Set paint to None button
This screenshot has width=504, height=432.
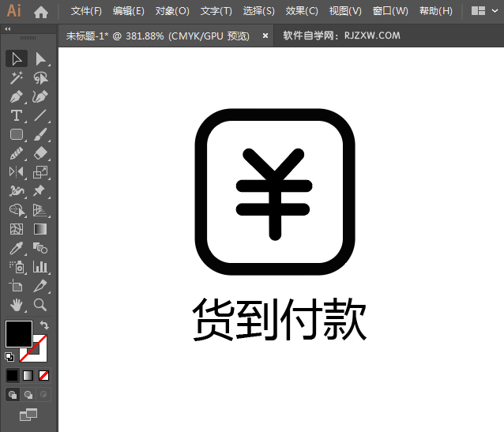[x=43, y=375]
